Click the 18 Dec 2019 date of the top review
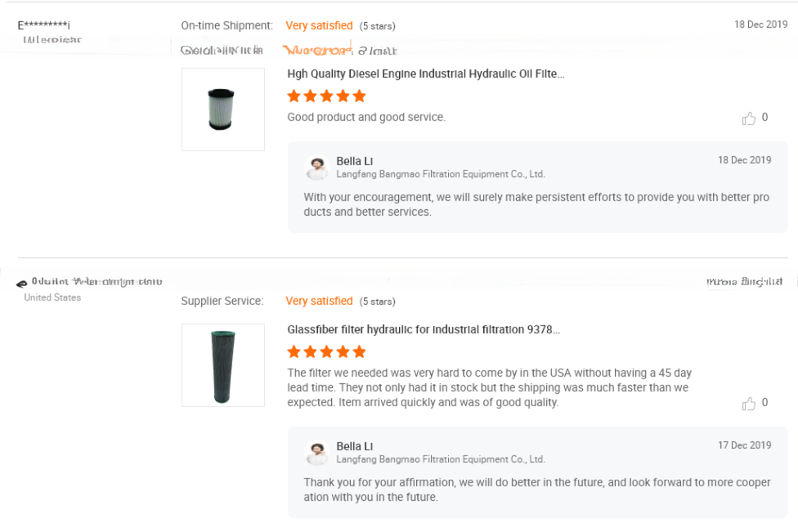This screenshot has height=532, width=798. tap(760, 25)
